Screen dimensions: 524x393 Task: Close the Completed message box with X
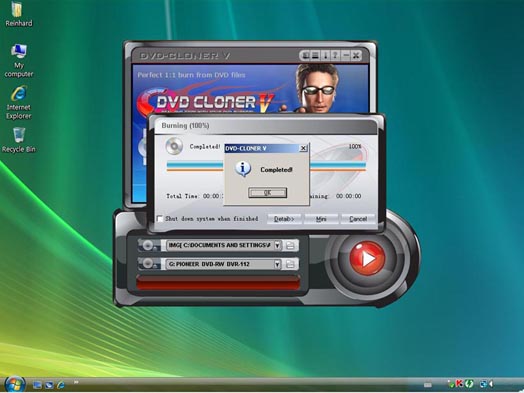303,148
